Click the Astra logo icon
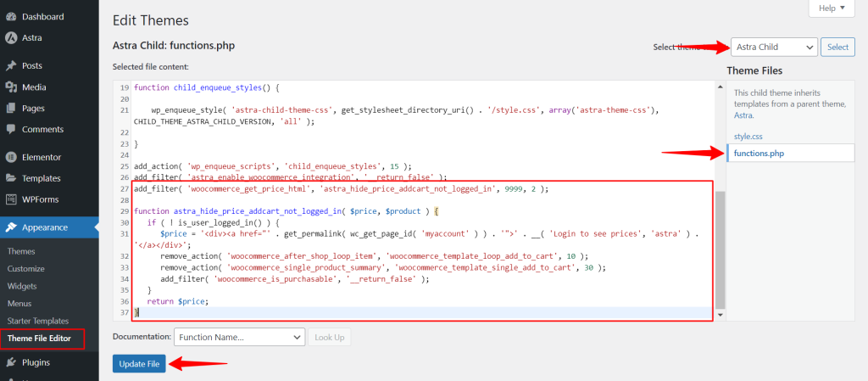The width and height of the screenshot is (868, 381). click(x=10, y=37)
